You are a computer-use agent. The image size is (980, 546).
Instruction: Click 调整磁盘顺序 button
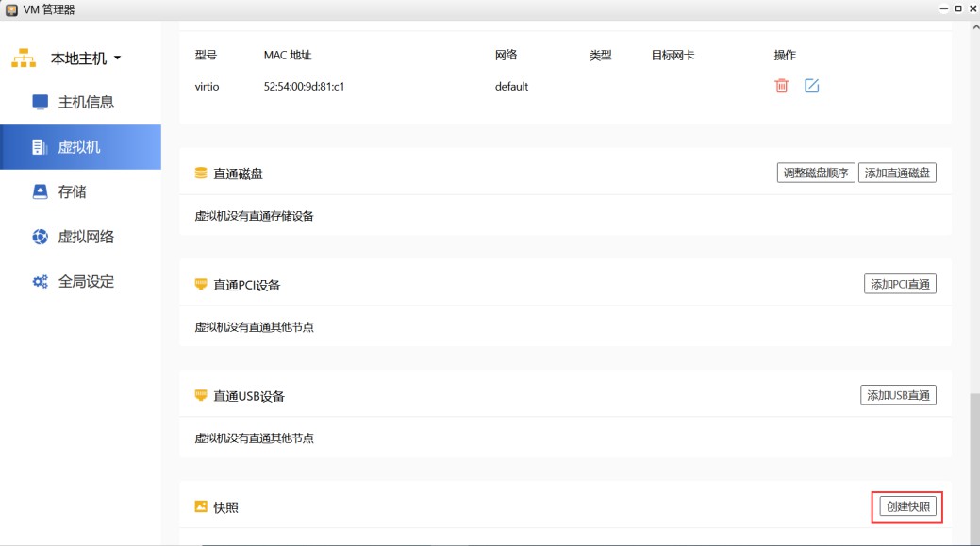816,173
